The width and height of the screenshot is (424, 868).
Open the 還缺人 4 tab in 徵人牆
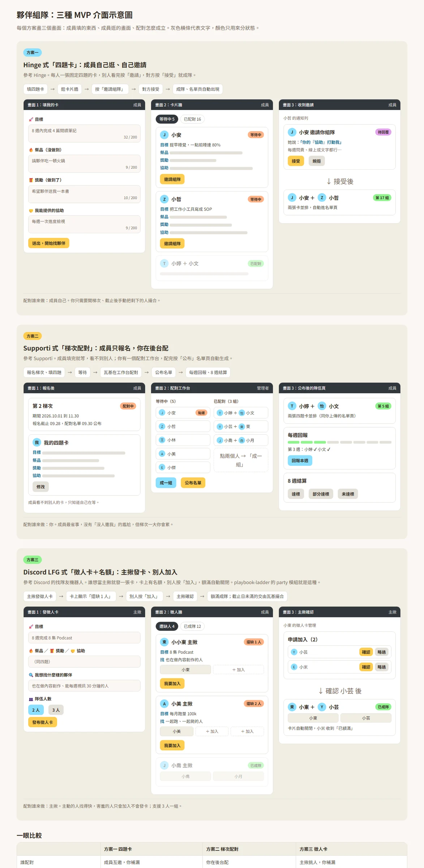click(x=167, y=626)
